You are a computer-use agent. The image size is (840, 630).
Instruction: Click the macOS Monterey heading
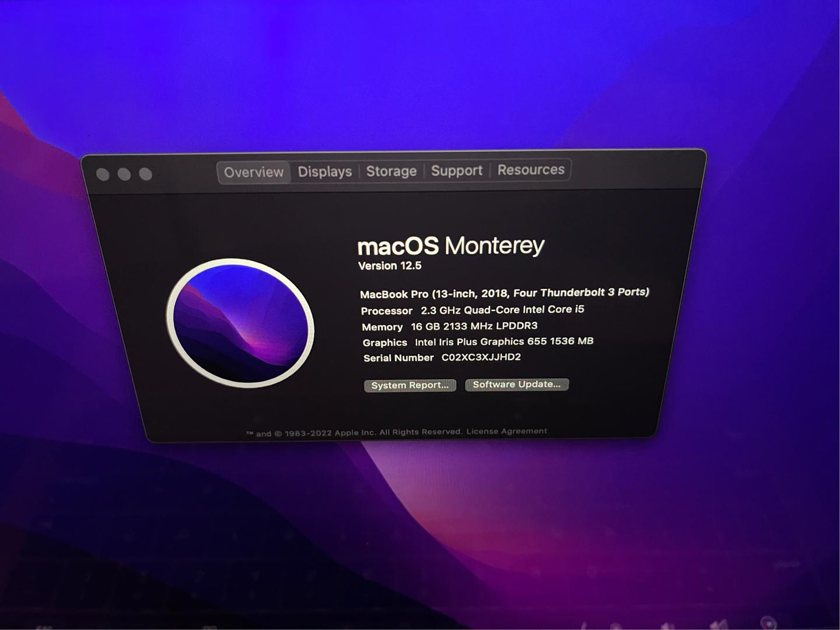click(x=450, y=246)
